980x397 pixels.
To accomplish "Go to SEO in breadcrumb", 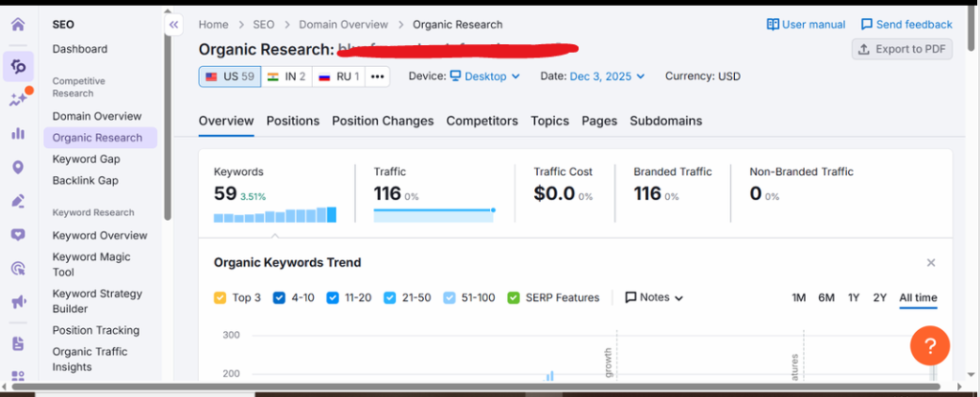I will pos(264,24).
